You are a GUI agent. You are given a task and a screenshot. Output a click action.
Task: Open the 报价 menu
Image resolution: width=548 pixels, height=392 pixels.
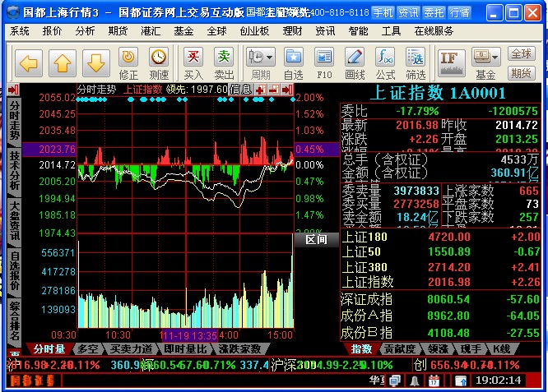pos(52,31)
